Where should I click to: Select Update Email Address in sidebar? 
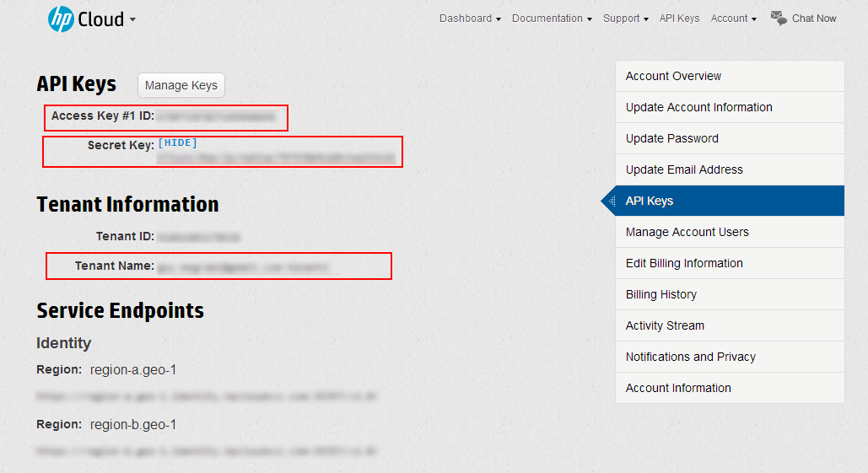pyautogui.click(x=684, y=169)
